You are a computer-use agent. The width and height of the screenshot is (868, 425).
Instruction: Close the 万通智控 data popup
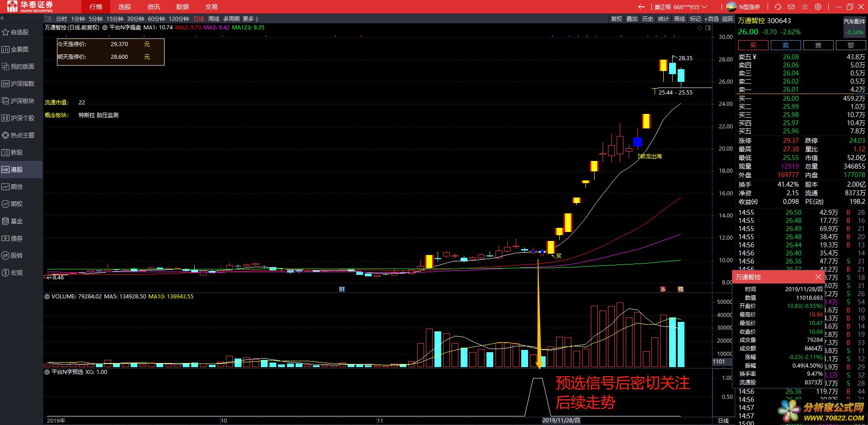(818, 277)
